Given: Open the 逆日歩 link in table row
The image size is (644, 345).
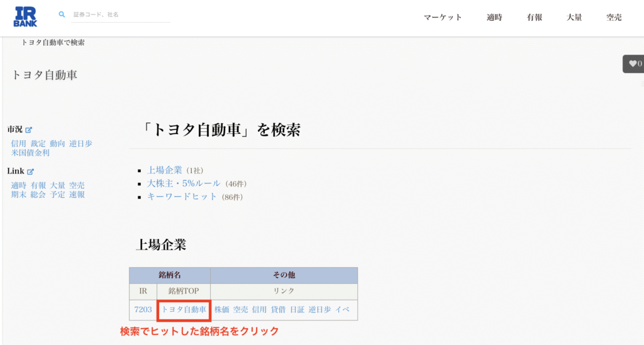Looking at the screenshot, I should pos(319,310).
